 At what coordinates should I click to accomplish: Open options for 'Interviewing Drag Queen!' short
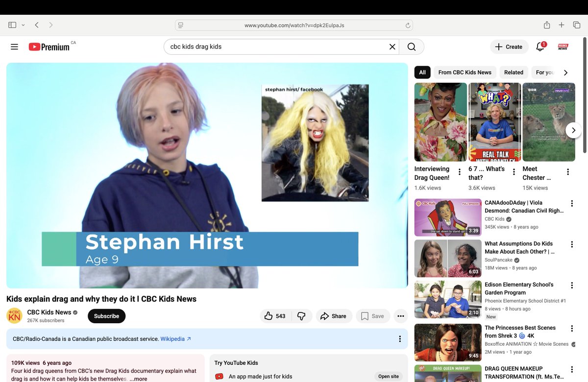[459, 172]
